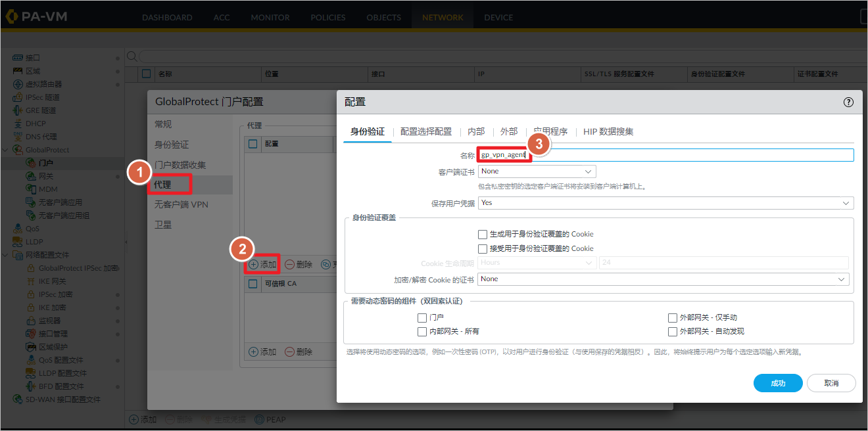The width and height of the screenshot is (868, 431).
Task: Select 身份验证 in portal config side list
Action: [x=172, y=145]
